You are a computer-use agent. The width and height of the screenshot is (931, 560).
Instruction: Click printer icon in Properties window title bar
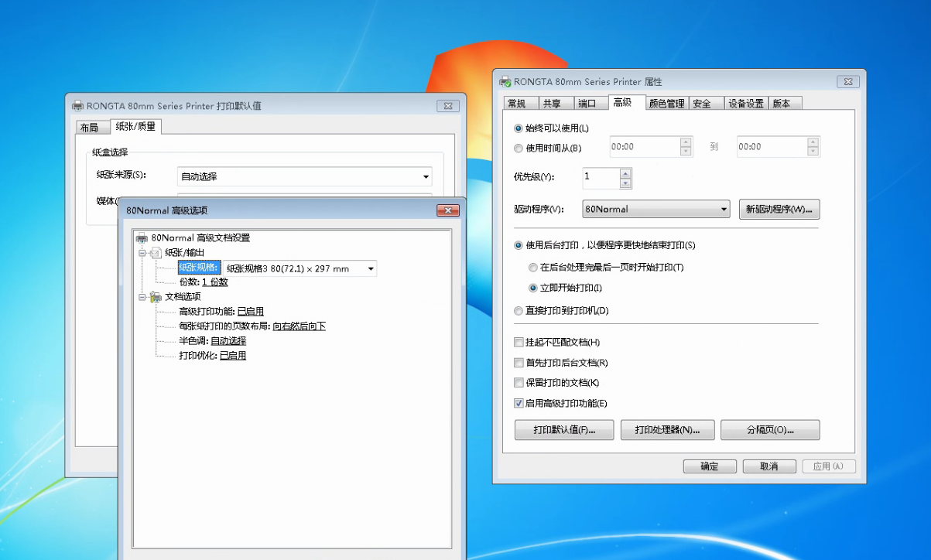(505, 81)
